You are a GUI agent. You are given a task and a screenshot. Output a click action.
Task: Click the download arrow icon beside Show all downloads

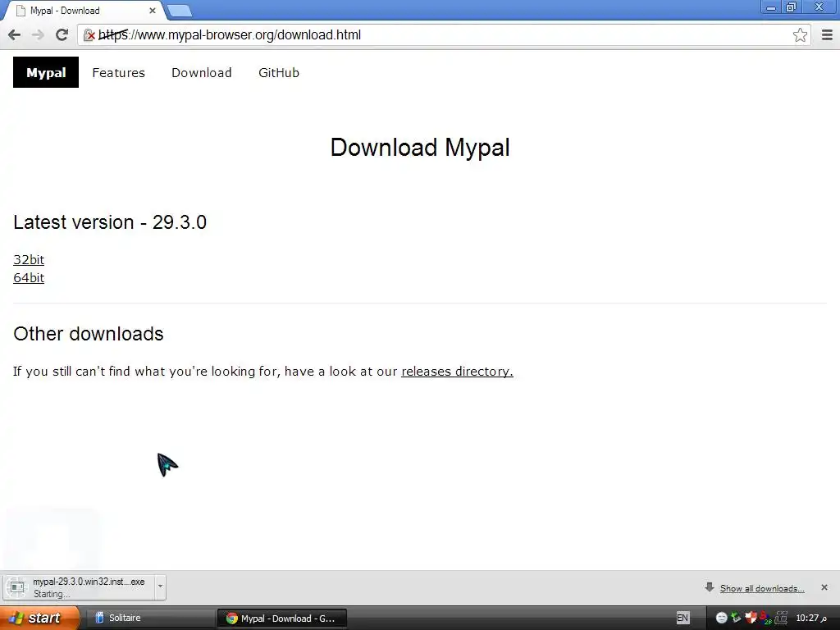(x=710, y=587)
